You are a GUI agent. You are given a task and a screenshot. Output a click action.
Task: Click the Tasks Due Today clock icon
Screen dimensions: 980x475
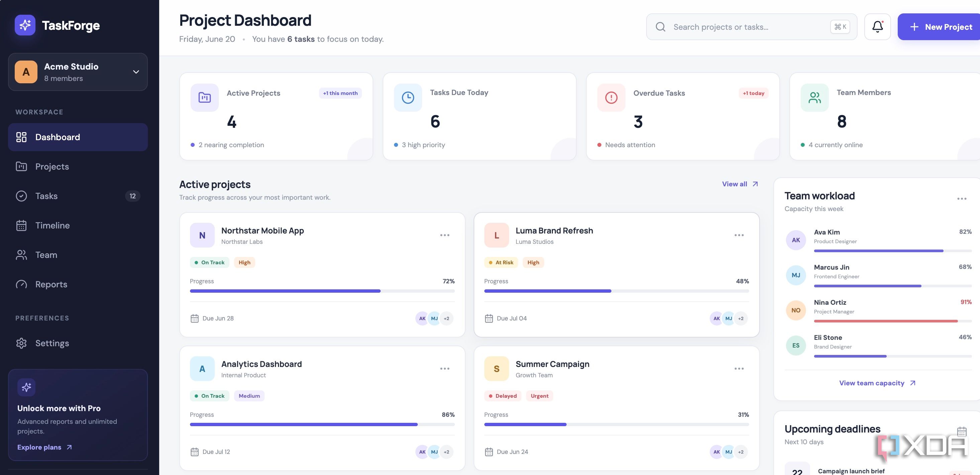[x=408, y=97]
